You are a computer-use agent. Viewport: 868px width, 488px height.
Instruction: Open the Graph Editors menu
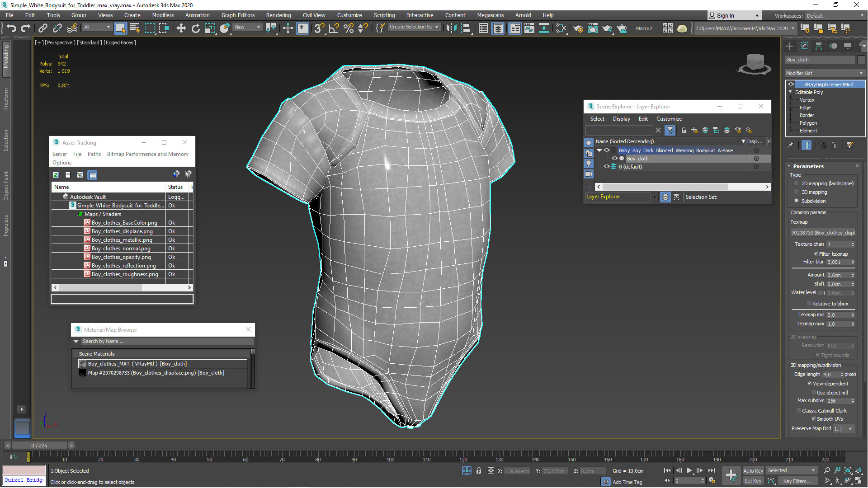tap(238, 15)
